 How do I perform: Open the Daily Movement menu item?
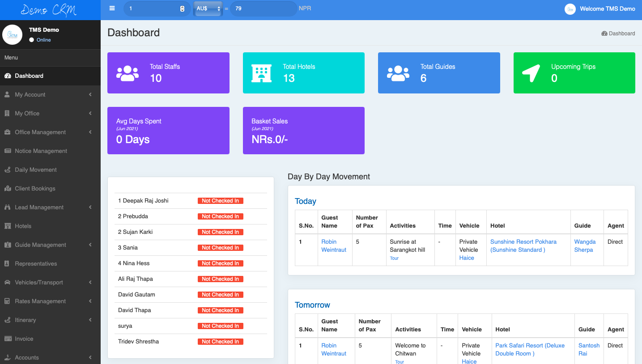pos(50,170)
